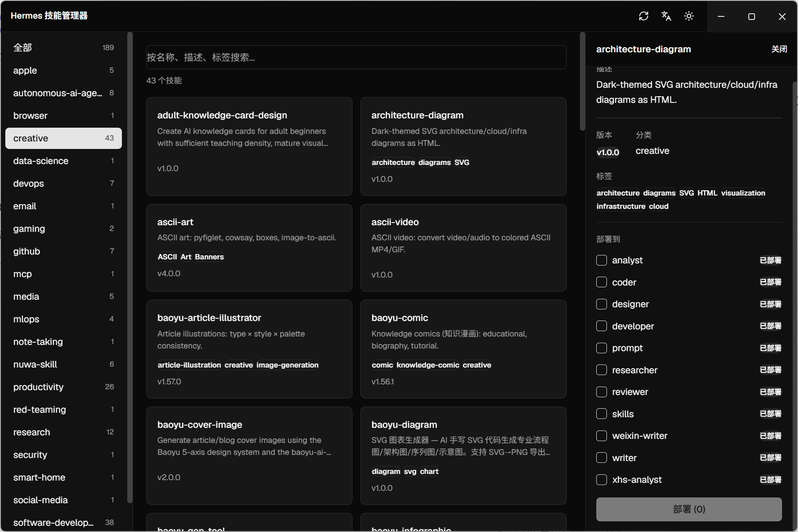Open the gaming category

coord(63,229)
